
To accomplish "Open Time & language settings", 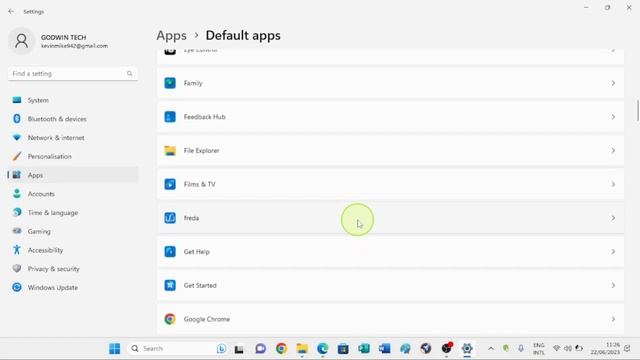I will 73,213.
